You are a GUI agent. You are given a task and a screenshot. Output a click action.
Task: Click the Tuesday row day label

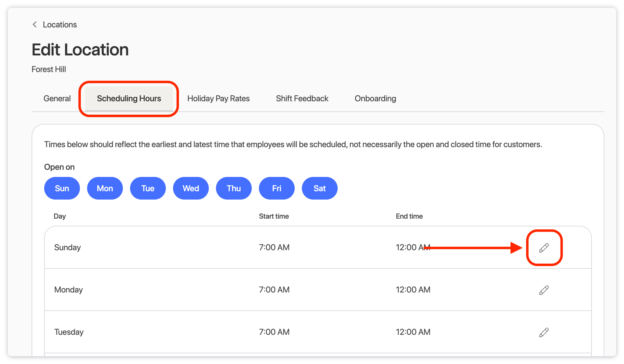[x=69, y=332]
